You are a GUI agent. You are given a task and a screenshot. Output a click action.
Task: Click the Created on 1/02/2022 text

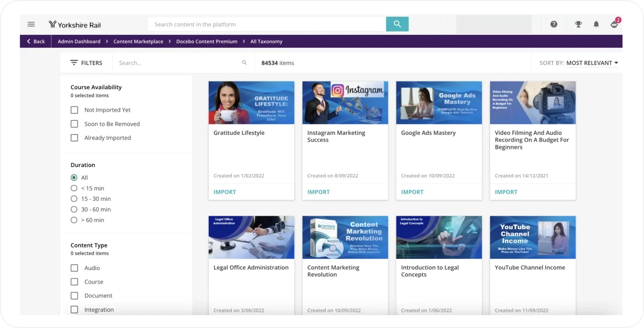(x=239, y=176)
